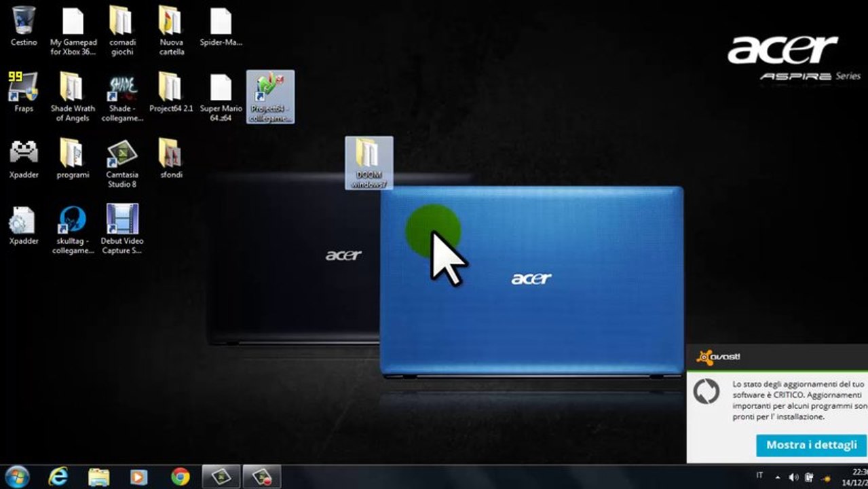Click the avast refresh update icon

click(x=706, y=393)
